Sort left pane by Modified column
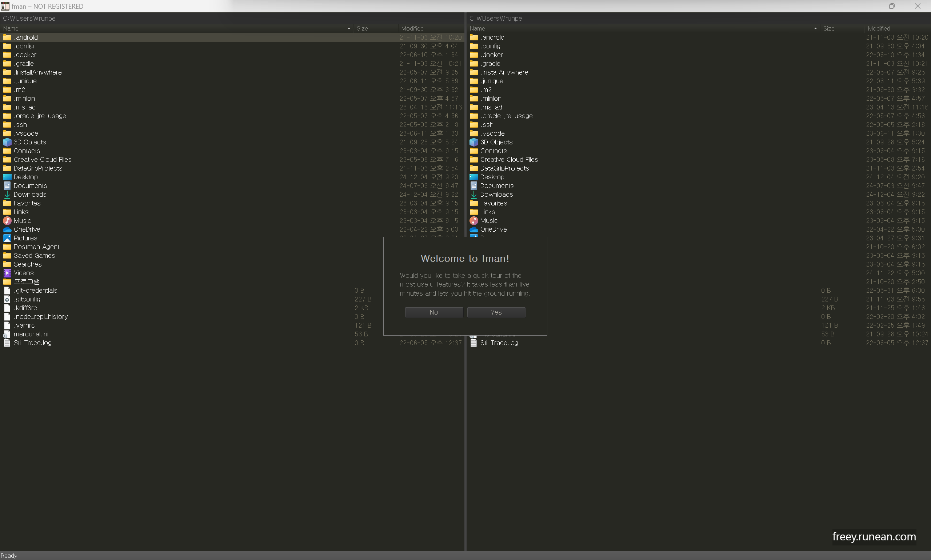 tap(412, 28)
